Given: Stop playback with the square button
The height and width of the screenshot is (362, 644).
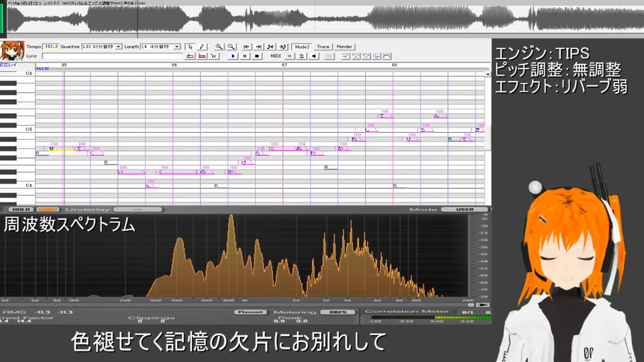Looking at the screenshot, I should coord(257,56).
